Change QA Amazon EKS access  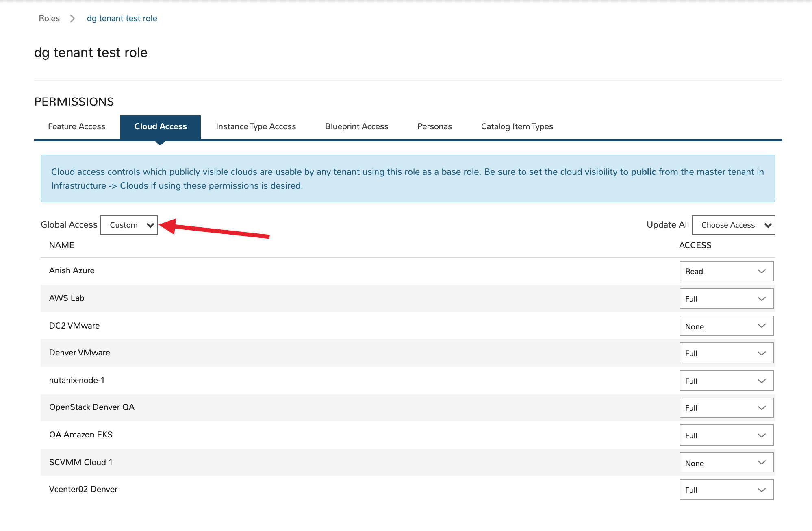point(726,435)
